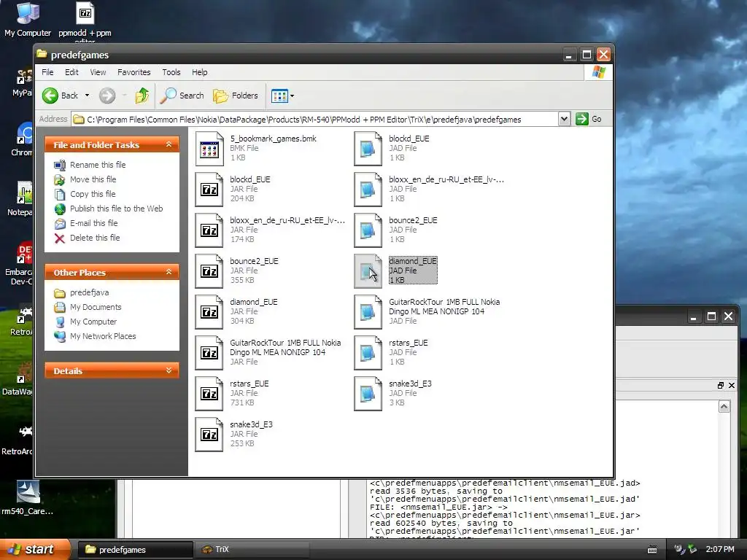Click the Start button
This screenshot has width=747, height=560.
pos(34,549)
